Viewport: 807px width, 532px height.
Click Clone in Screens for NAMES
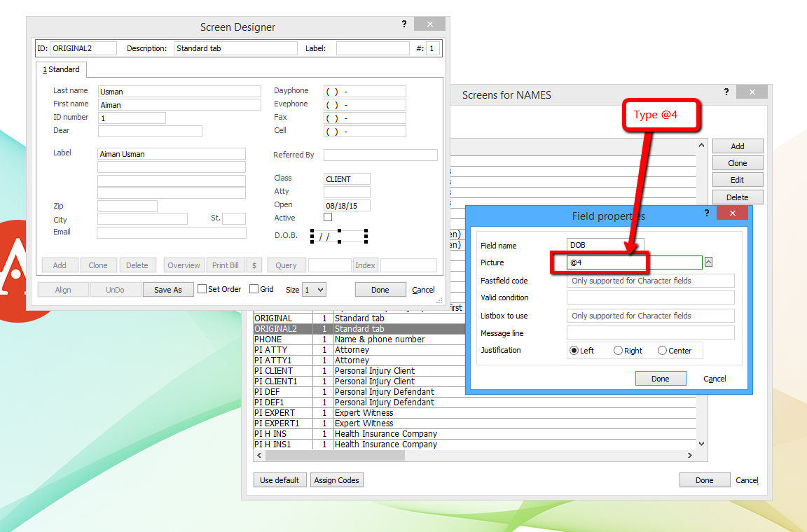pos(738,163)
